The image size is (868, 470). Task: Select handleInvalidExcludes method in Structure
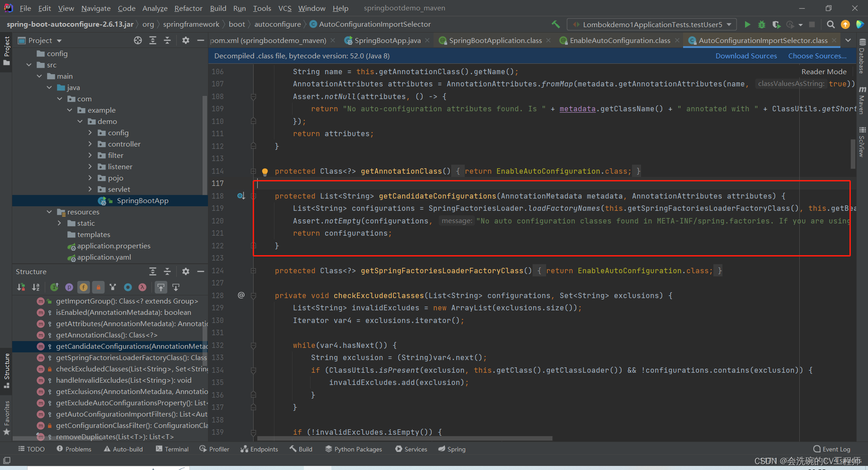123,380
